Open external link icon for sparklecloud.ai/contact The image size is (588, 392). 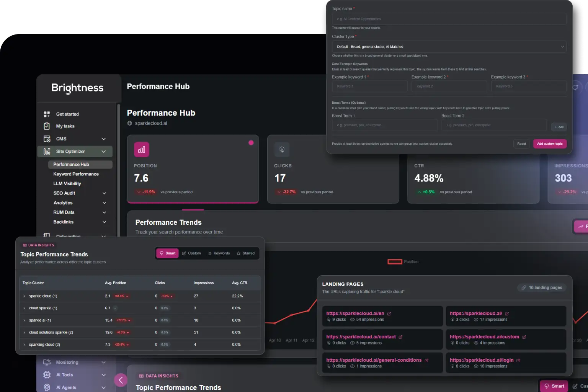(401, 337)
